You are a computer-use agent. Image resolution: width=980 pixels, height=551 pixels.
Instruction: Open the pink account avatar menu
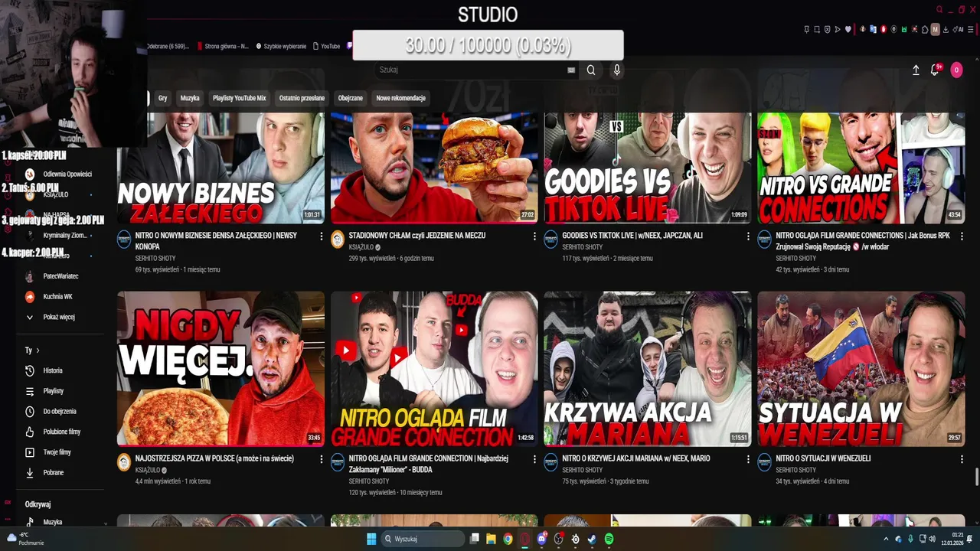pos(956,70)
